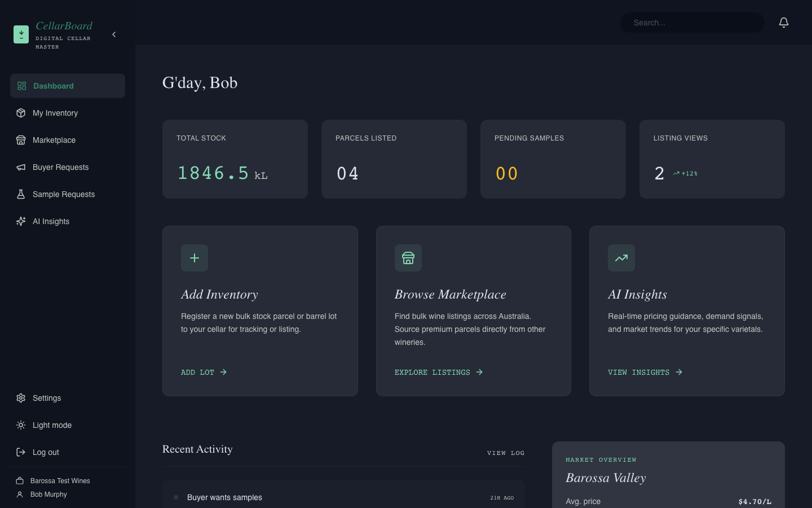This screenshot has height=508, width=812.
Task: Open VIEW LOG above Recent Activity
Action: point(505,453)
